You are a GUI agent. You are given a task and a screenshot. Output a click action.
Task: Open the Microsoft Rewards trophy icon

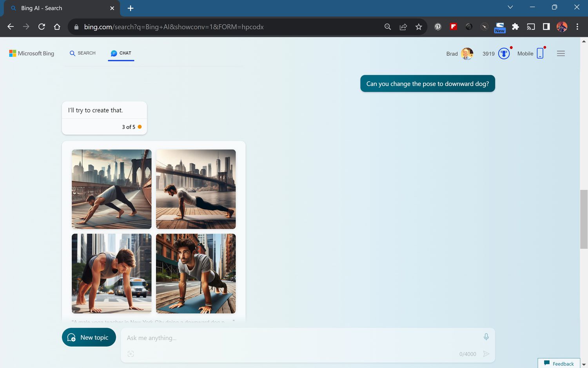click(x=504, y=54)
